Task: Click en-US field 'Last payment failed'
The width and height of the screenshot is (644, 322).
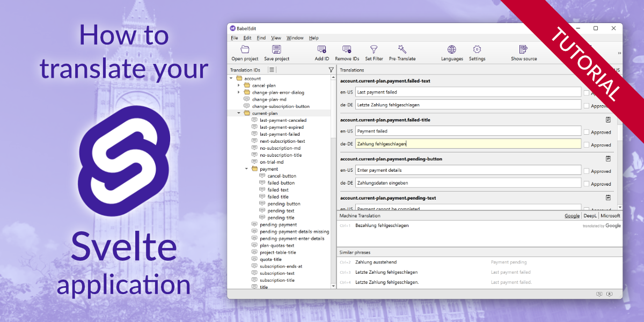Action: pos(468,92)
